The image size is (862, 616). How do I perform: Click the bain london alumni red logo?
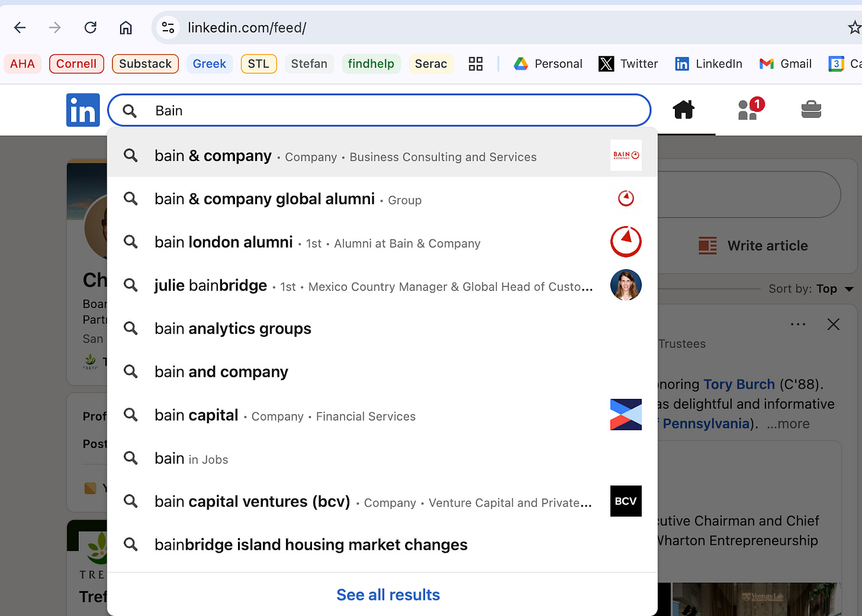(x=626, y=241)
